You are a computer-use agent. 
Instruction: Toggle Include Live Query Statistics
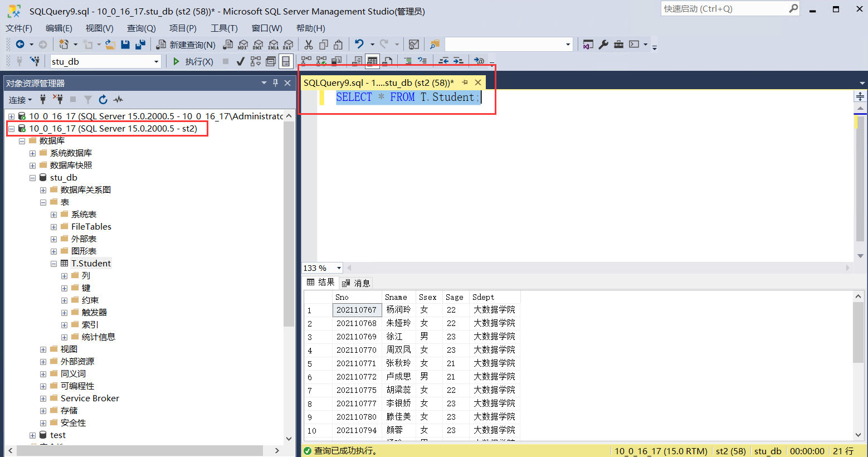coord(321,61)
